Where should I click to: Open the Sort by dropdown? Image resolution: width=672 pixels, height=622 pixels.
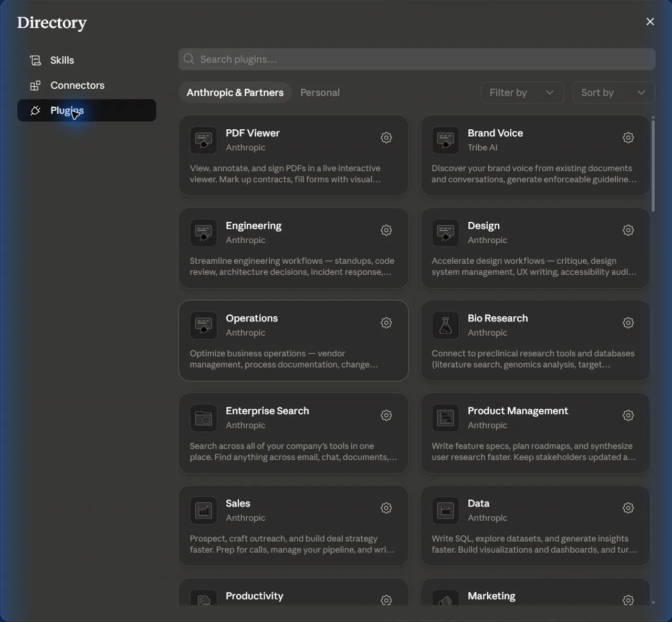coord(614,92)
